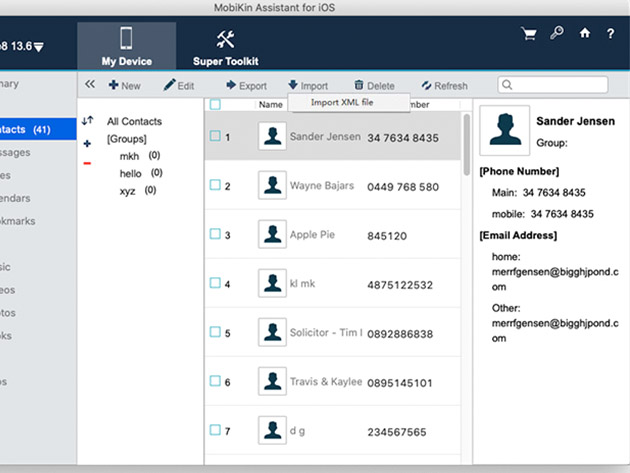Select the name Travis & Kaylee

(x=326, y=382)
